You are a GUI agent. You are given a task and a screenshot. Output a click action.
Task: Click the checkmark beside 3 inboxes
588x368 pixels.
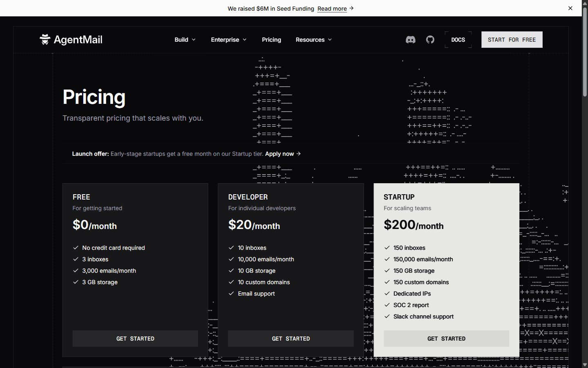(76, 259)
